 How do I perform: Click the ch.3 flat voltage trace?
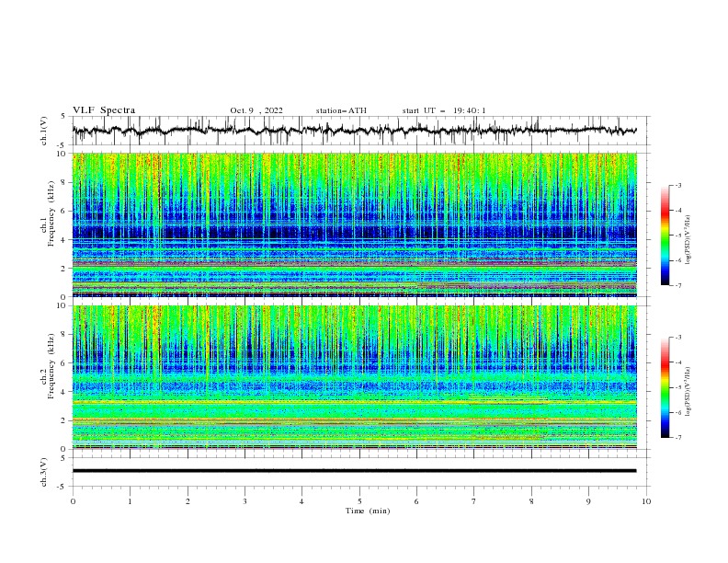point(354,471)
